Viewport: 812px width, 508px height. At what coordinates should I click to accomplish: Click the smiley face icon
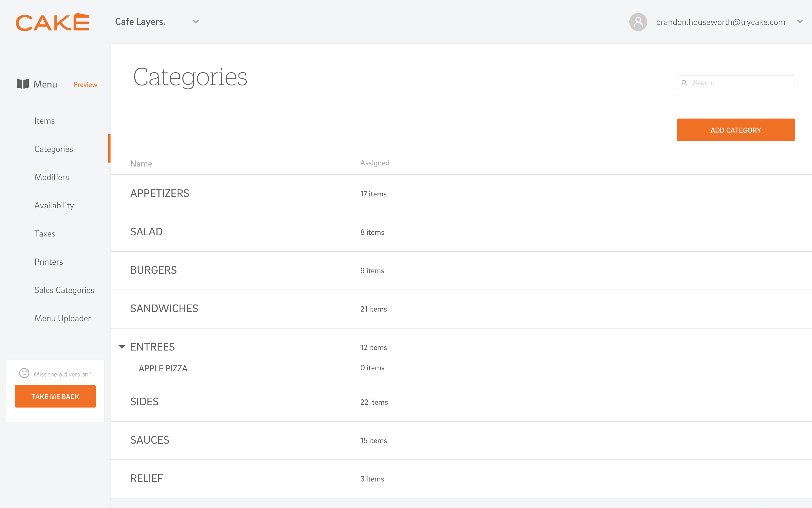pos(24,373)
